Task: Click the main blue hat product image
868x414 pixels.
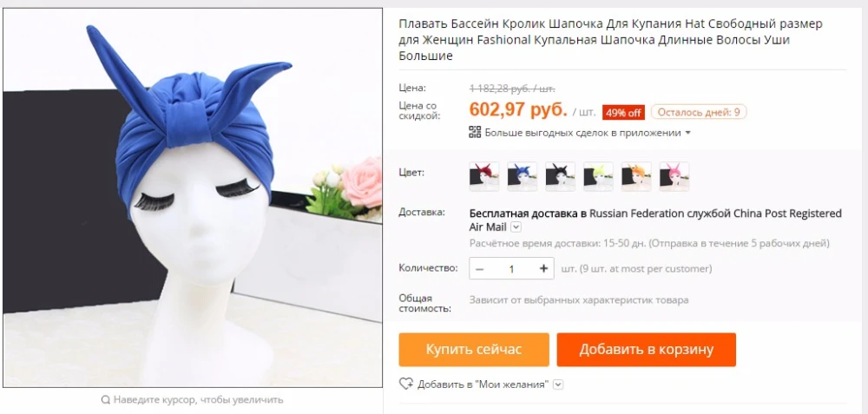Action: [193, 198]
